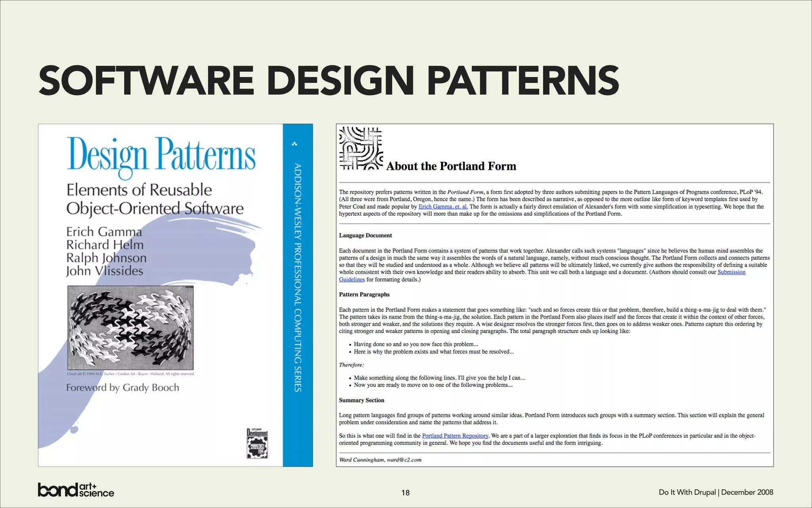
Task: Click the About the Portland Form heading
Action: click(x=451, y=166)
